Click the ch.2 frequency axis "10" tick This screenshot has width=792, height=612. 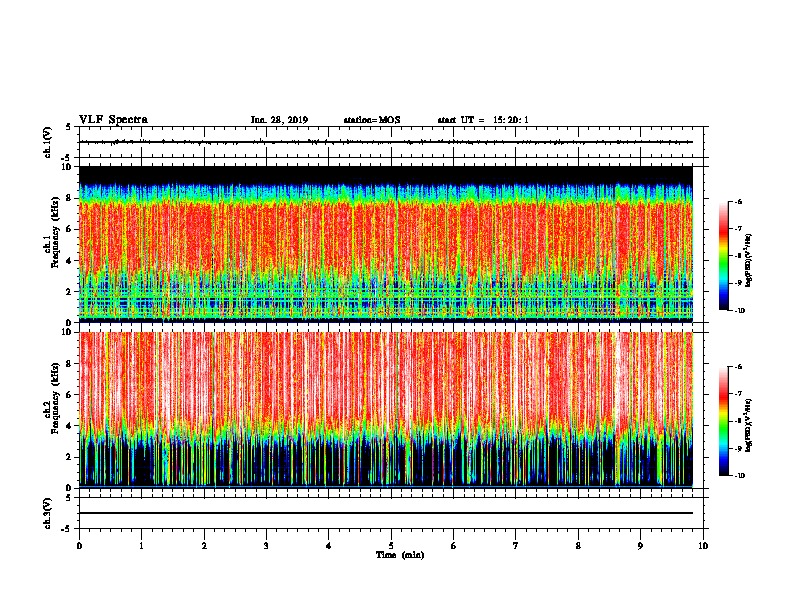(68, 332)
